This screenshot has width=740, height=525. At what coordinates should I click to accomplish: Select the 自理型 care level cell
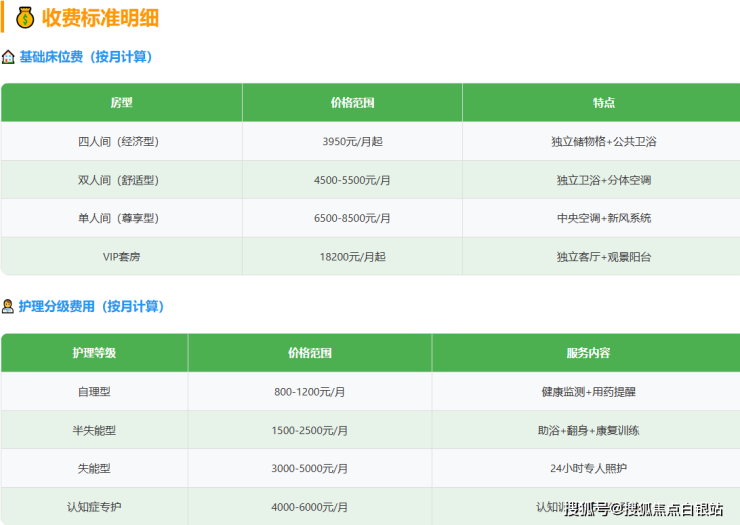[94, 392]
